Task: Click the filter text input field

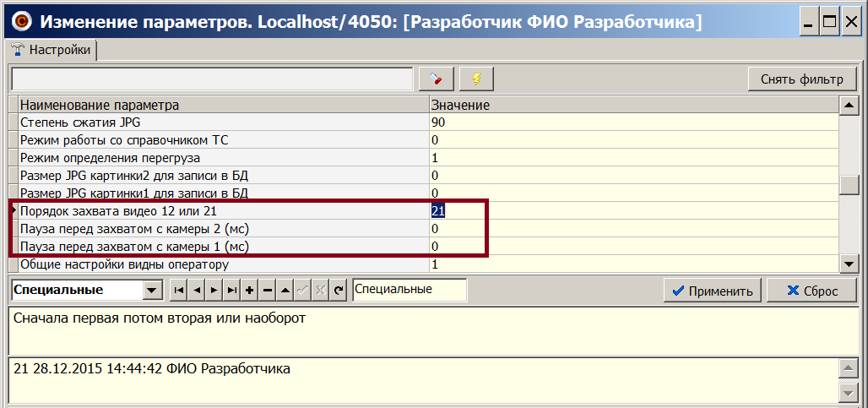Action: coord(212,79)
